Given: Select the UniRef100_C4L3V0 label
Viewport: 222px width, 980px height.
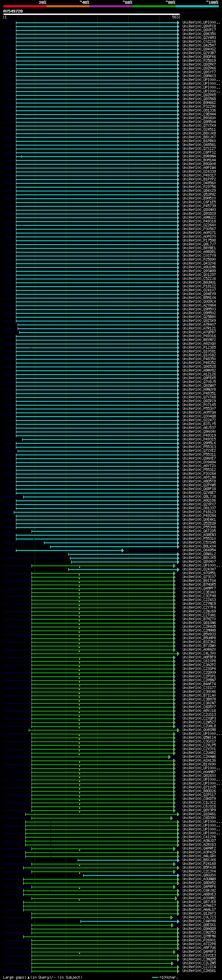Looking at the screenshot, I should click(199, 654).
